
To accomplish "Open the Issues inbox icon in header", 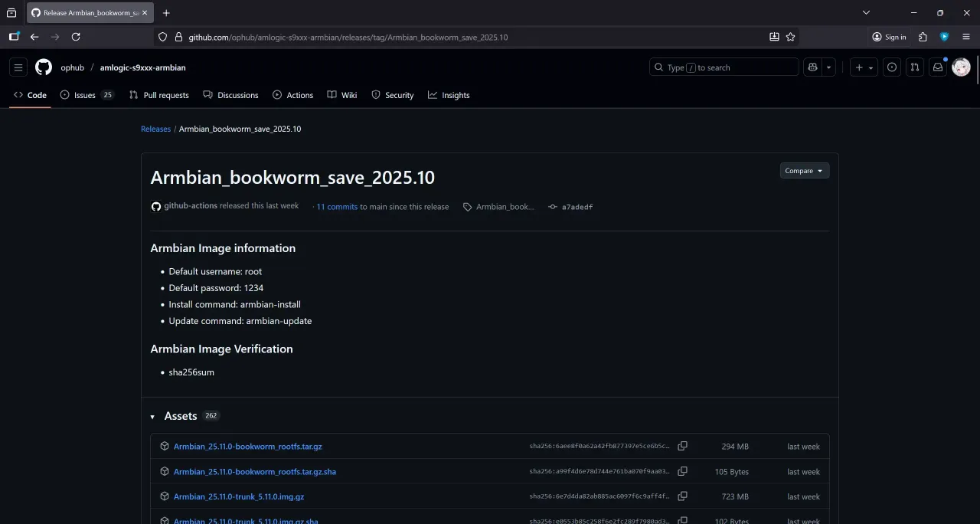I will pyautogui.click(x=892, y=67).
